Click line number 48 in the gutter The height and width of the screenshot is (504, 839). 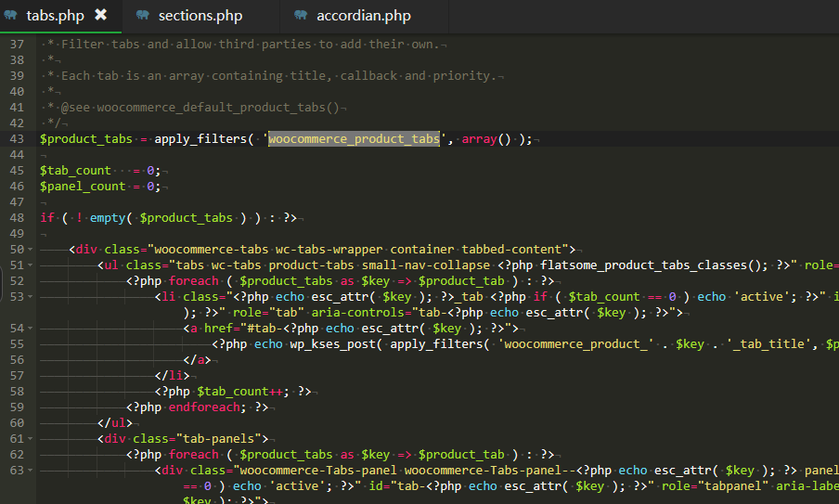(x=17, y=217)
